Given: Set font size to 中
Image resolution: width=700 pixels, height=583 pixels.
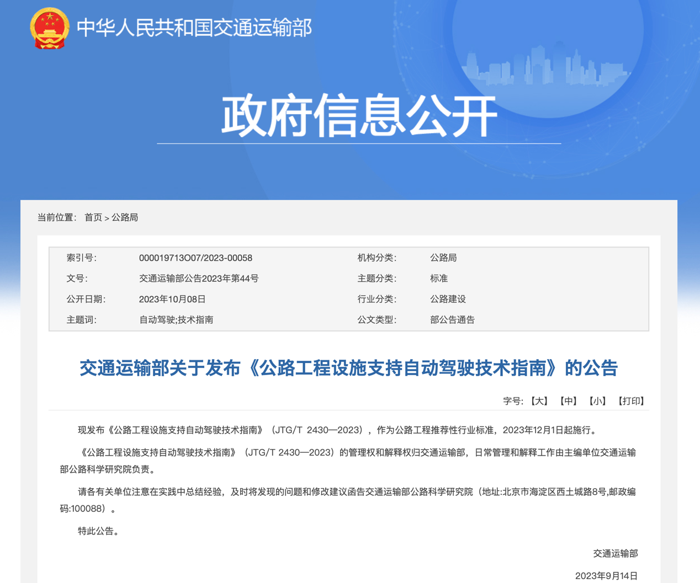Looking at the screenshot, I should (x=568, y=401).
